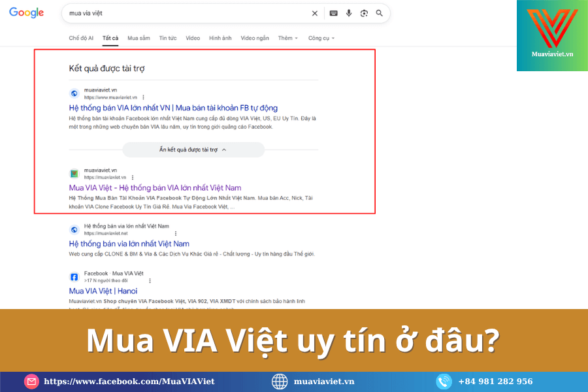Image resolution: width=588 pixels, height=392 pixels.
Task: Open options menu beside www.muaviaviet.vn ad
Action: point(143,97)
